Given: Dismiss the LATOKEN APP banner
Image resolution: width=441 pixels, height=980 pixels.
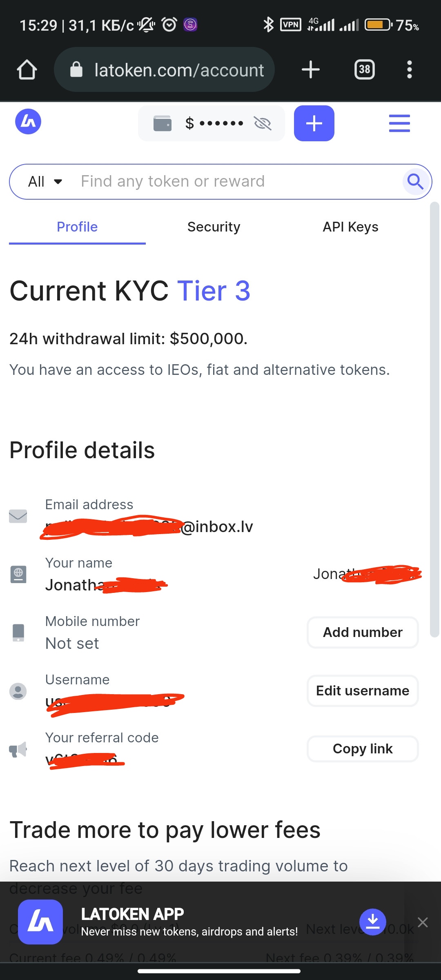Looking at the screenshot, I should 423,922.
